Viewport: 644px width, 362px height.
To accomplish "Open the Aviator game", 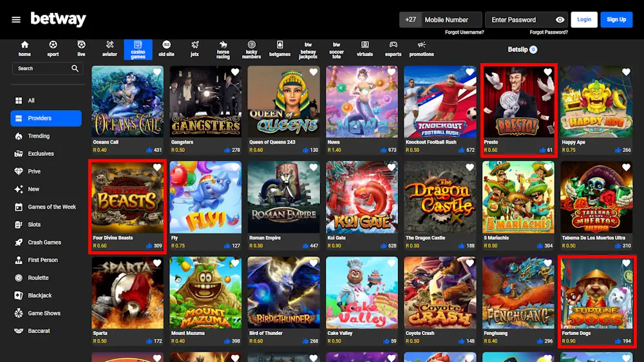I will coord(109,49).
